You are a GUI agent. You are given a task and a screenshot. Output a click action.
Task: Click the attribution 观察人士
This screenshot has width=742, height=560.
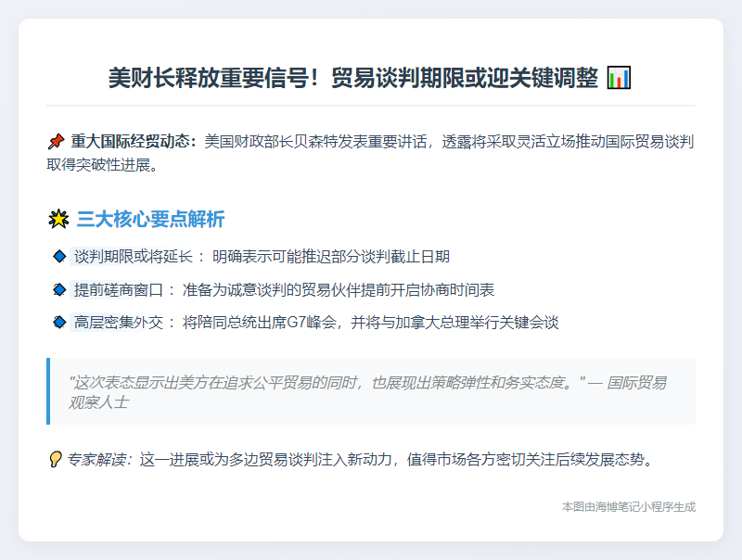click(98, 402)
